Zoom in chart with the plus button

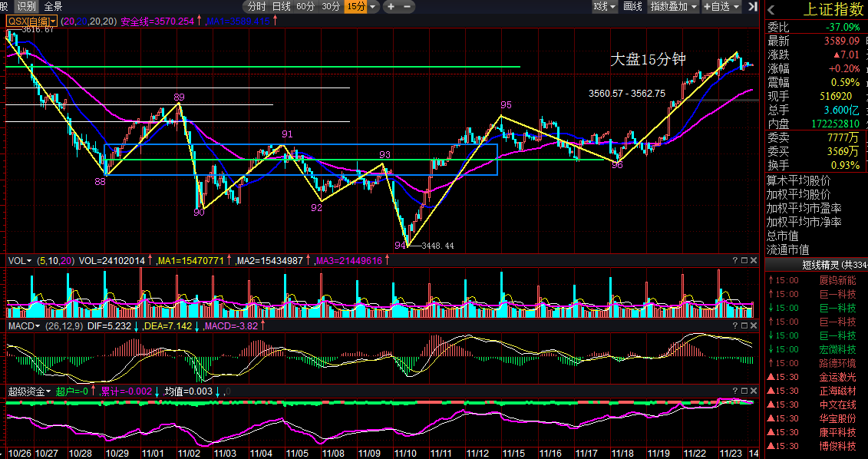[x=391, y=7]
